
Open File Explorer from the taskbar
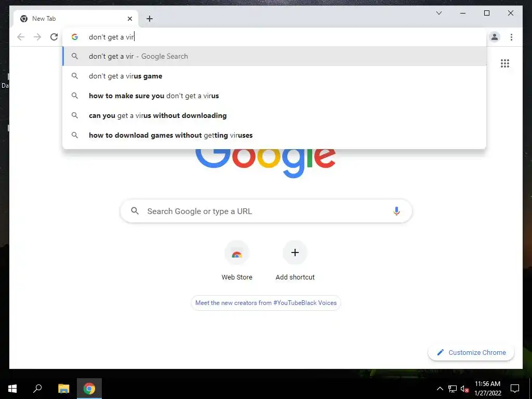[x=63, y=389]
